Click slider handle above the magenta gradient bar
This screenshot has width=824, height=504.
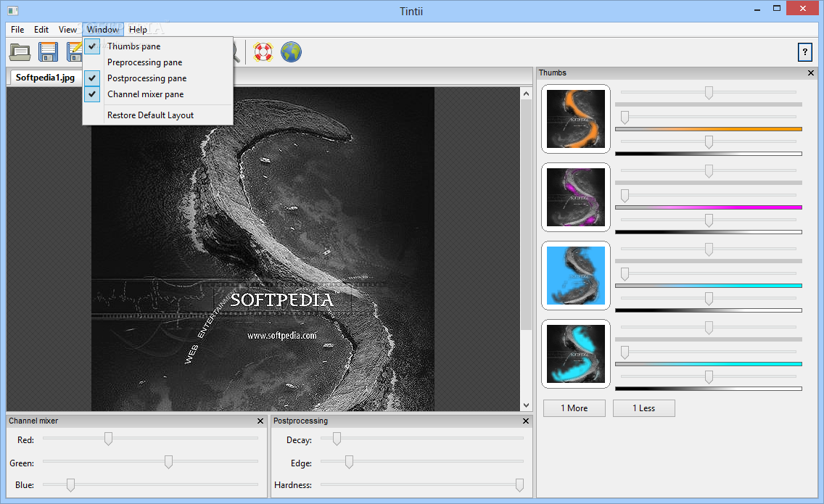[625, 196]
